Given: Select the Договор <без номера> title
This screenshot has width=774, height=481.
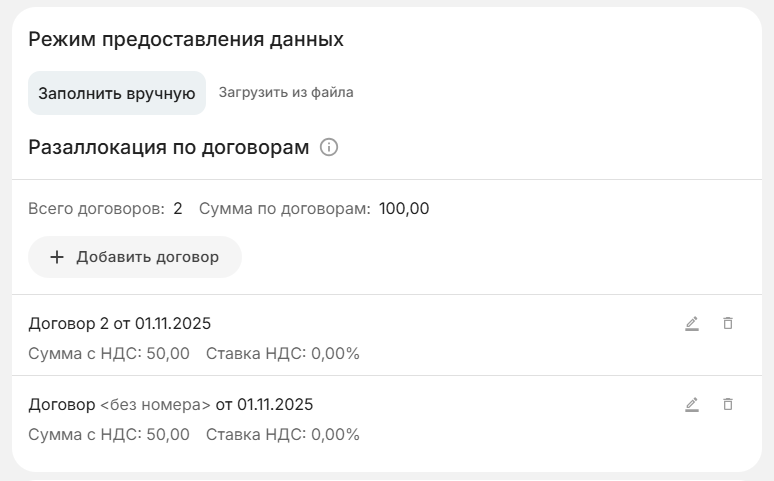Looking at the screenshot, I should pos(170,405).
